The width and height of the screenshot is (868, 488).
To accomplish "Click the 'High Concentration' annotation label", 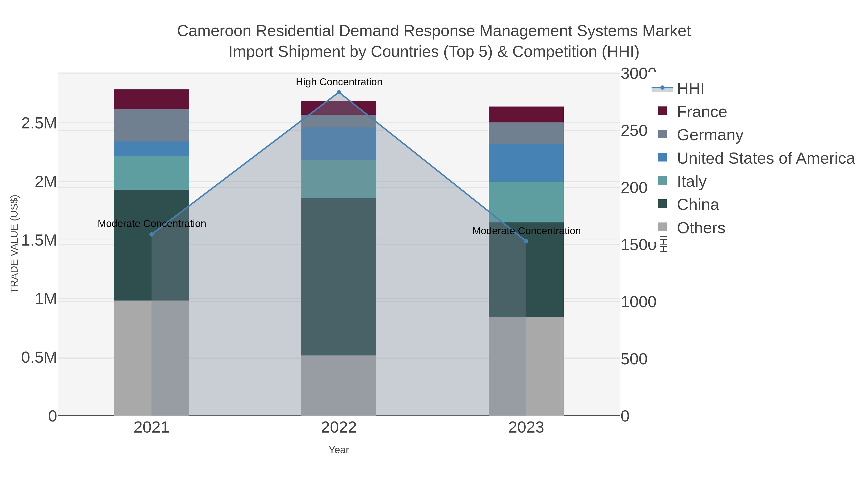I will click(339, 82).
